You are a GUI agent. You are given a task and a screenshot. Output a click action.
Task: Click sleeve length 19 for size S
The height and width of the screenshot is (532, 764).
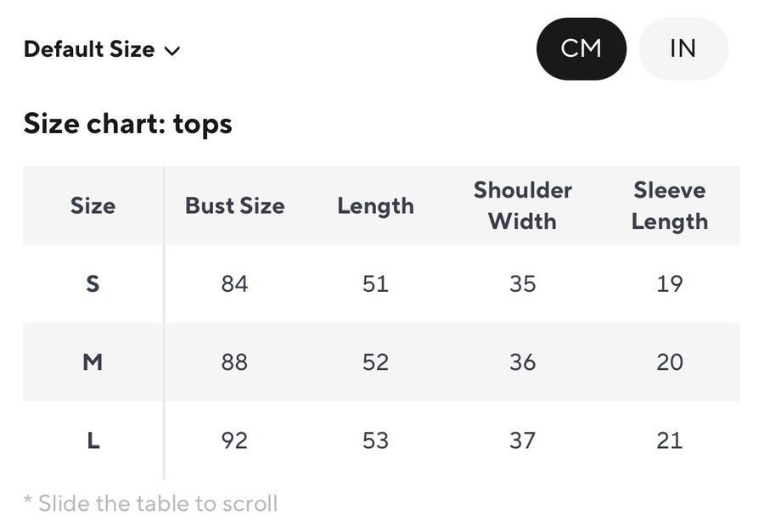tap(670, 284)
